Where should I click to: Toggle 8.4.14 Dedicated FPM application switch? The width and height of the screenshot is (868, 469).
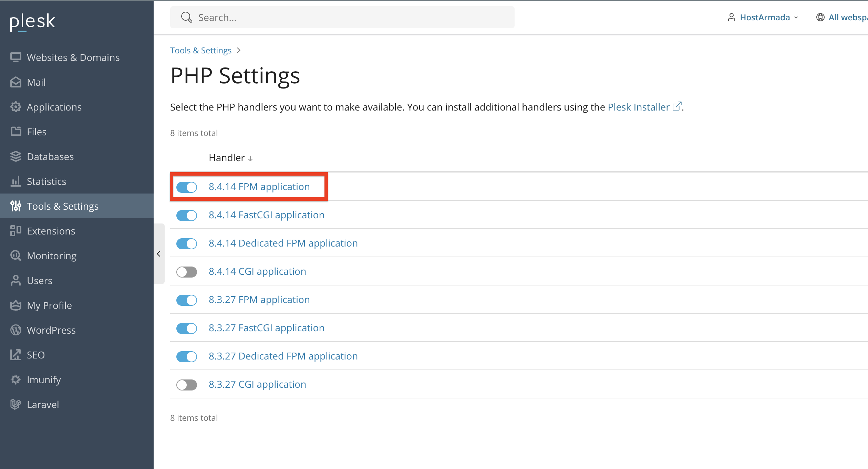click(x=187, y=243)
